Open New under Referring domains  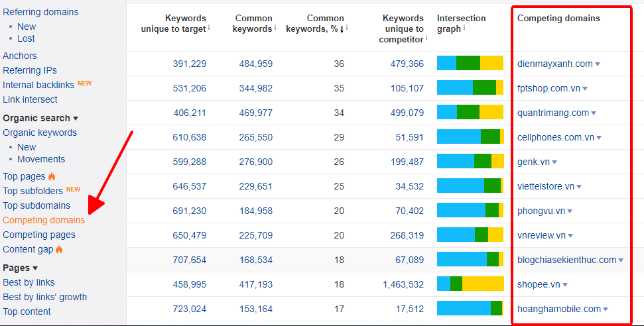click(27, 27)
